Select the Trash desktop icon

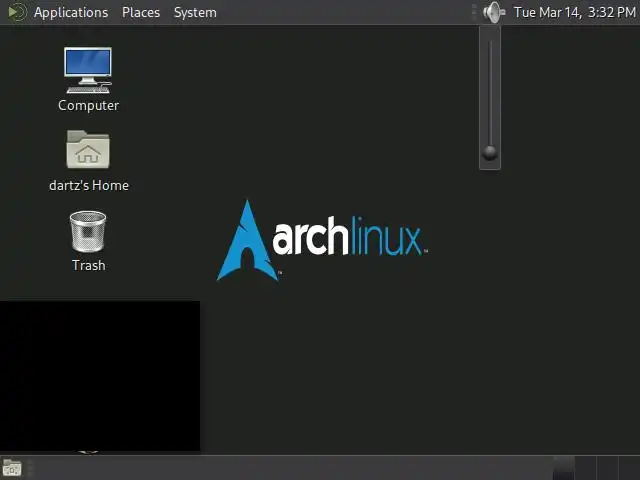click(x=88, y=241)
